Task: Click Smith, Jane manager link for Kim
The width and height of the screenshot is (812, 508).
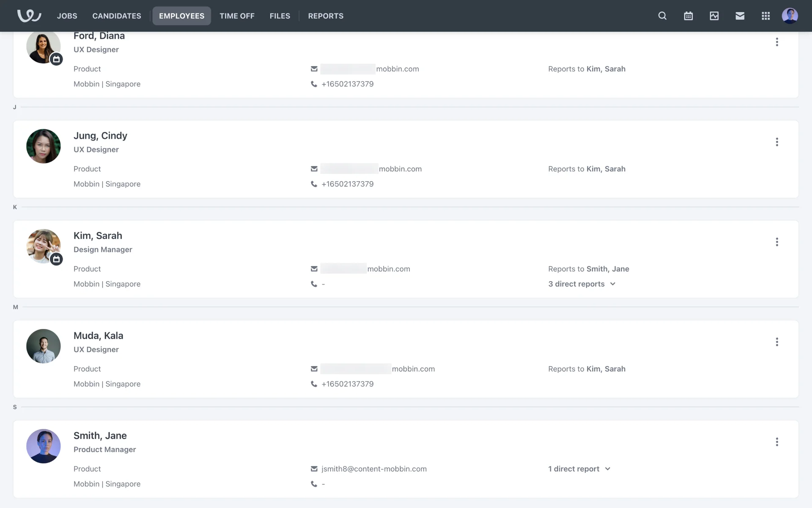Action: pos(608,269)
